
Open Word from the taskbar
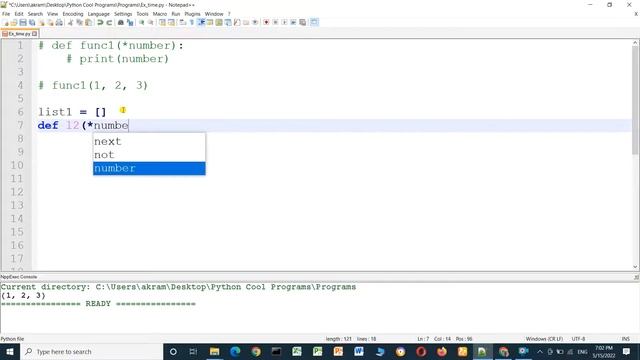(359, 351)
